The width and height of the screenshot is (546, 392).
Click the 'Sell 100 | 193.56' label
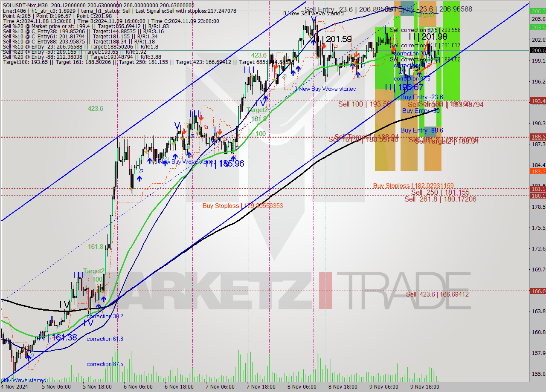[x=365, y=104]
